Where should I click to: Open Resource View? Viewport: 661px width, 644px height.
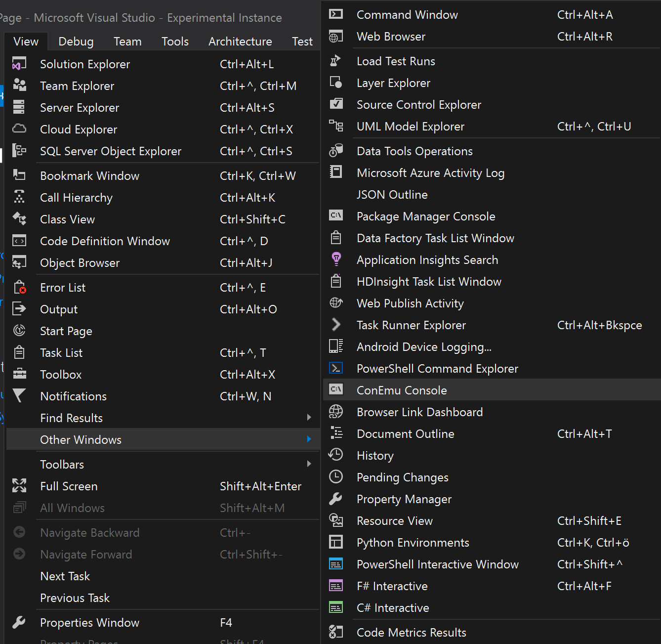tap(492, 521)
